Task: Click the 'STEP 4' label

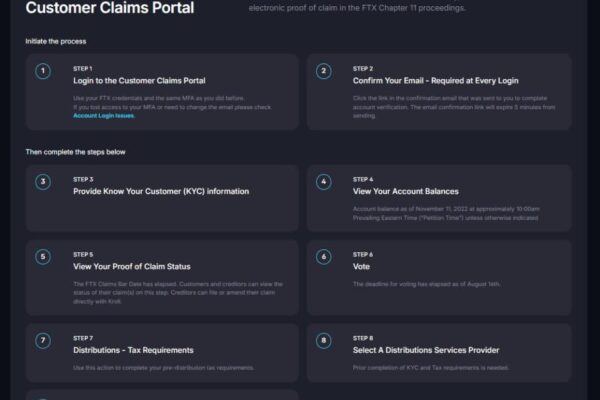Action: point(363,179)
